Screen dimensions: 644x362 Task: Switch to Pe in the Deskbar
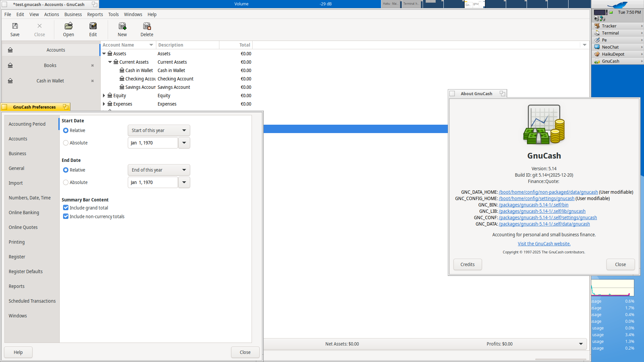click(617, 40)
